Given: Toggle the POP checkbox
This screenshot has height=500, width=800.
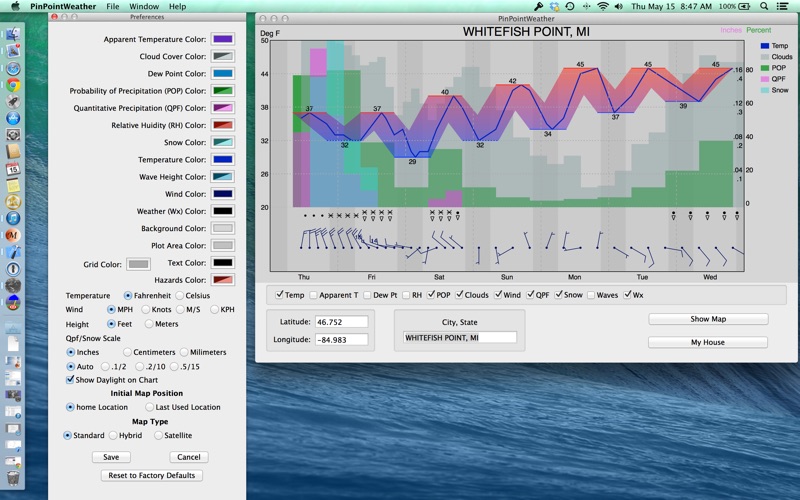Looking at the screenshot, I should coord(431,294).
